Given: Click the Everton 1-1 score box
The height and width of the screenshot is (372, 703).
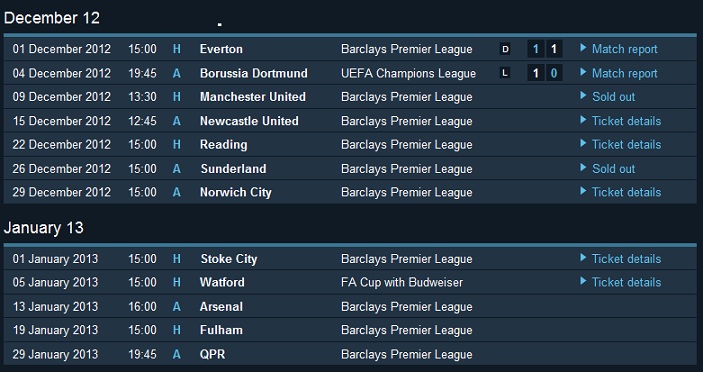Looking at the screenshot, I should [545, 49].
